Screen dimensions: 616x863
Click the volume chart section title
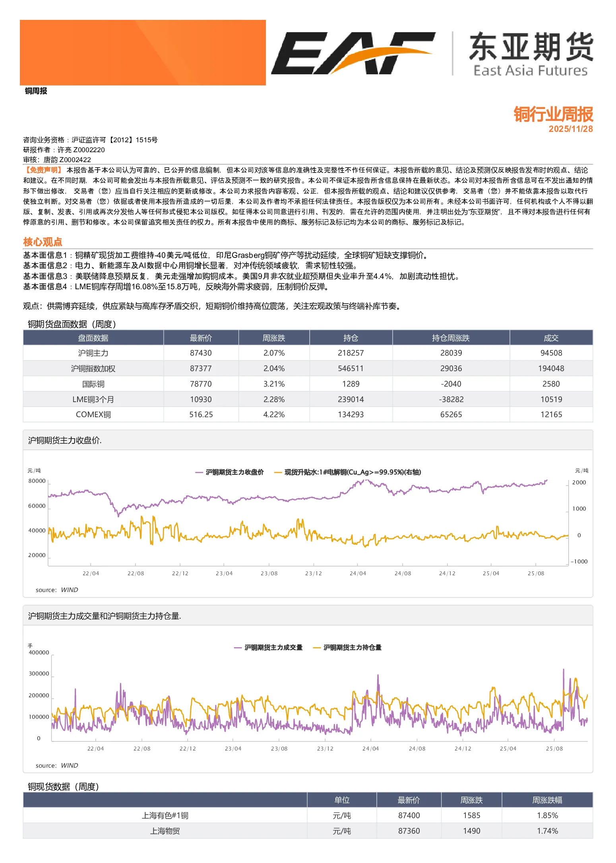tap(105, 616)
